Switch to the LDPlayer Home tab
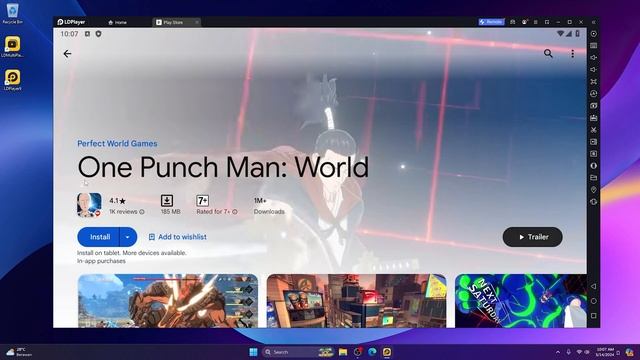 pyautogui.click(x=118, y=22)
